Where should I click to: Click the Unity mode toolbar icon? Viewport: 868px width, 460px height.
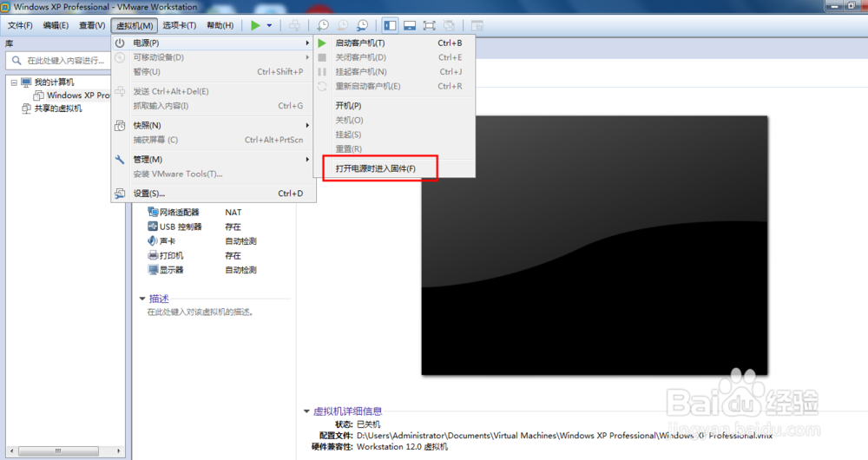coord(449,25)
